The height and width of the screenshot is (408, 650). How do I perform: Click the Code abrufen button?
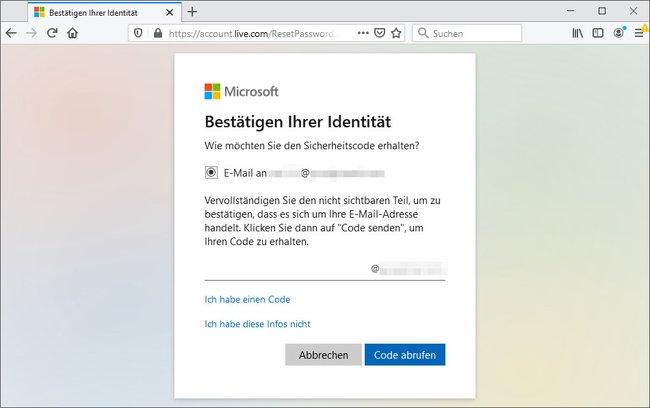coord(405,355)
